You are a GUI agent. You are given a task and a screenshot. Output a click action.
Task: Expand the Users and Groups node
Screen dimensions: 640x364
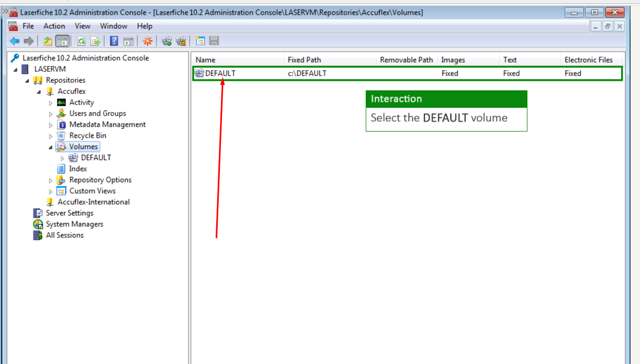tap(51, 114)
